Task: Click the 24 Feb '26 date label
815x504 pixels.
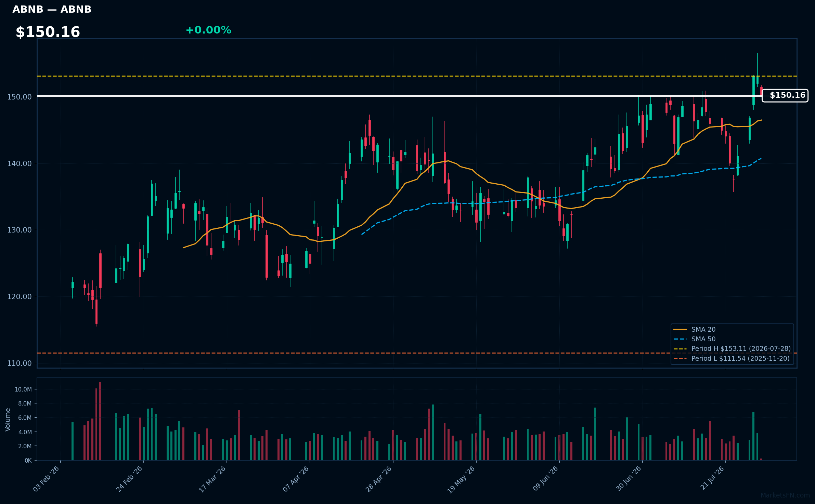Action: 129,479
